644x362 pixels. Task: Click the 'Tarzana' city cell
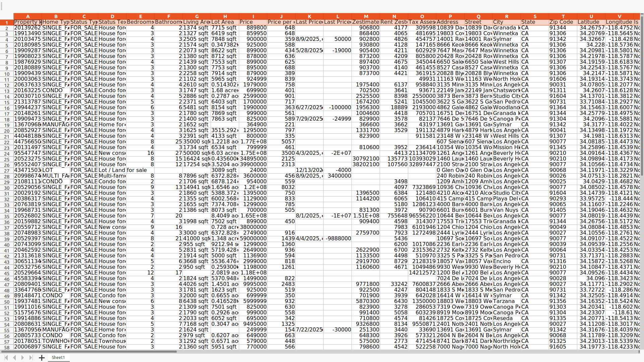tap(507, 301)
